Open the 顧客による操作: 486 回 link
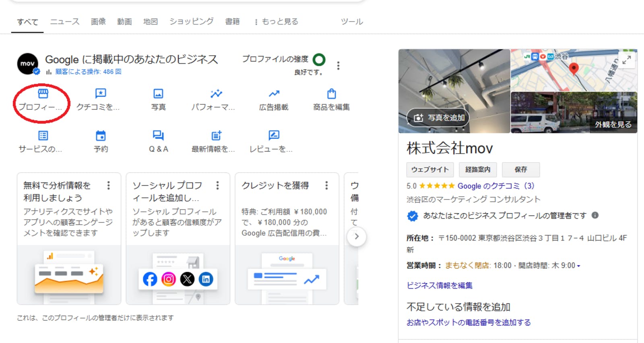 (x=88, y=72)
